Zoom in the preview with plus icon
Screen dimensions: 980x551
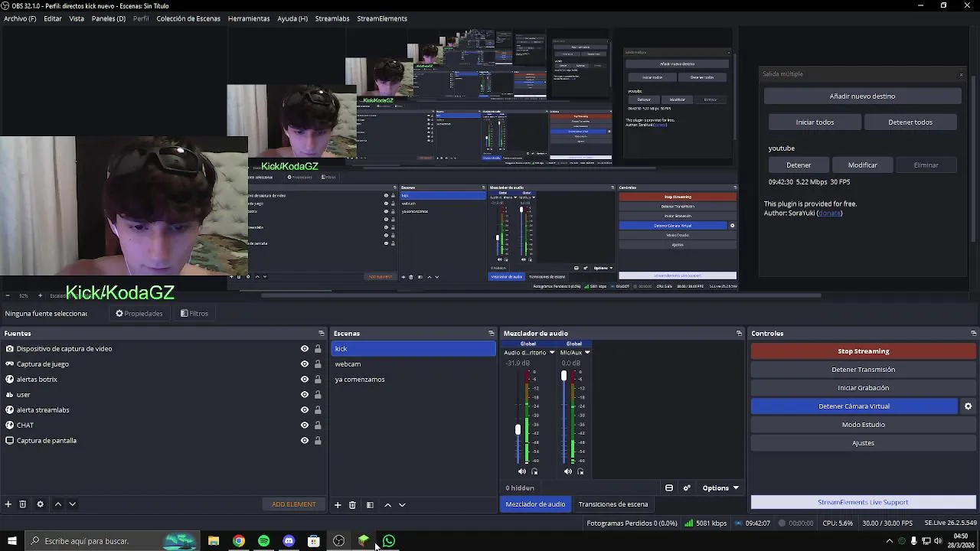click(40, 295)
